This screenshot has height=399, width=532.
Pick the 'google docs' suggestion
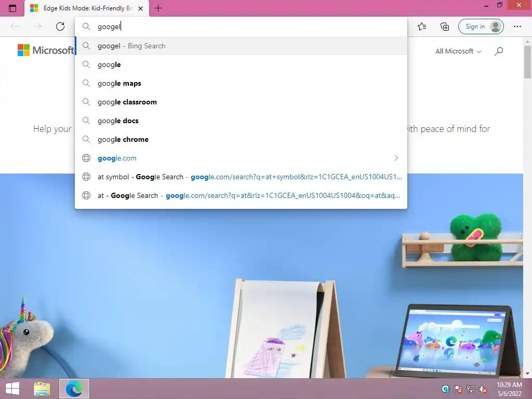241,121
